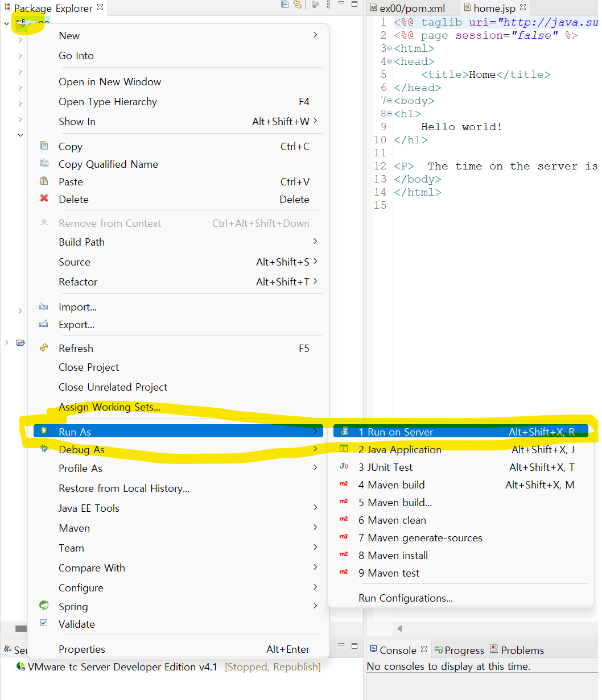Maximize the Servers view
Viewport: 602px width, 700px height.
354,645
